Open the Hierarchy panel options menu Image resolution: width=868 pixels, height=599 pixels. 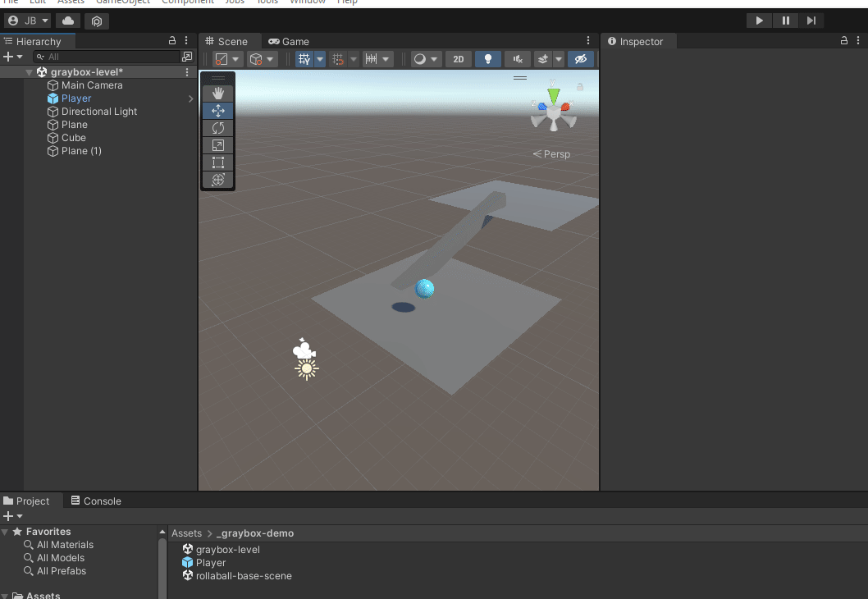click(x=186, y=40)
